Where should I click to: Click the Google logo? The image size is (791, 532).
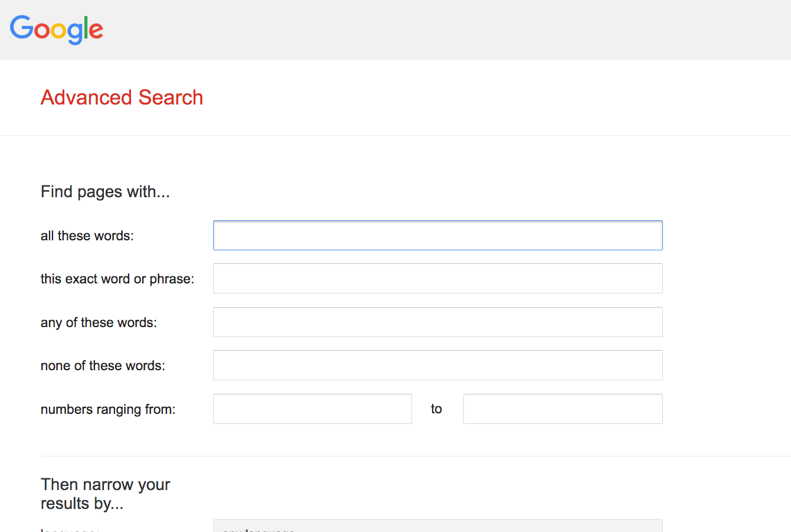click(57, 30)
